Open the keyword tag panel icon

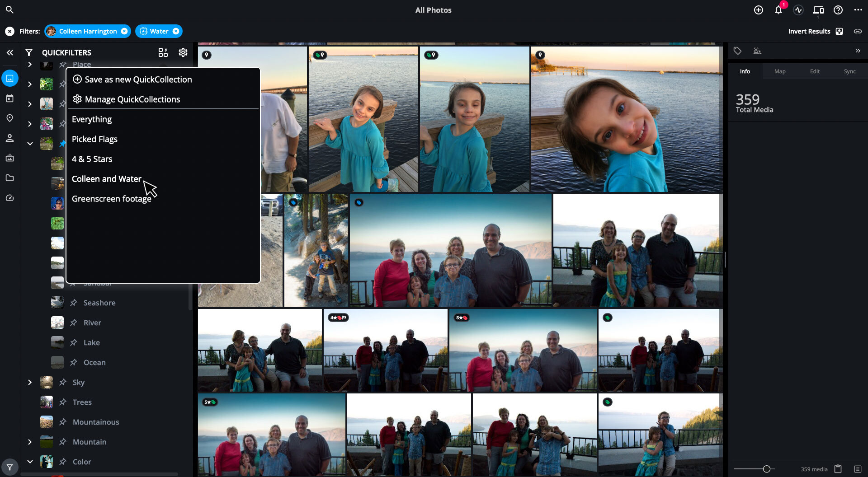(737, 51)
